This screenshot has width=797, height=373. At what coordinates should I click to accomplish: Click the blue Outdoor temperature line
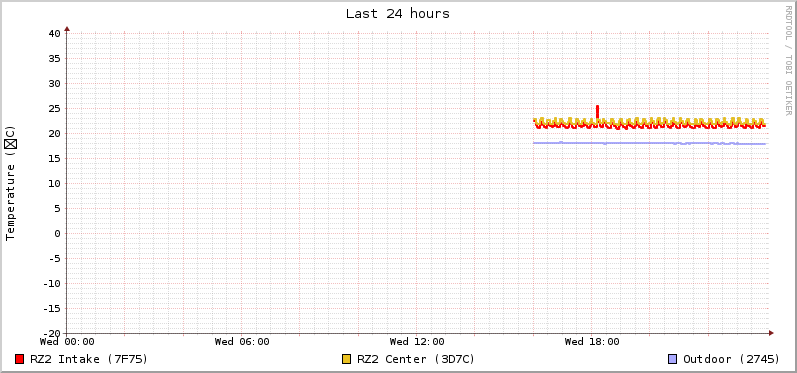click(650, 143)
